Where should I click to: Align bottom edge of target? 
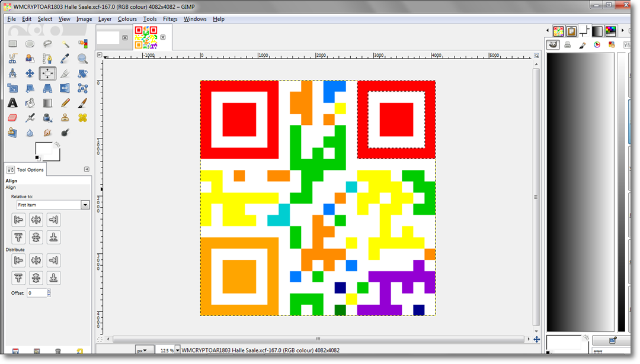coord(53,237)
